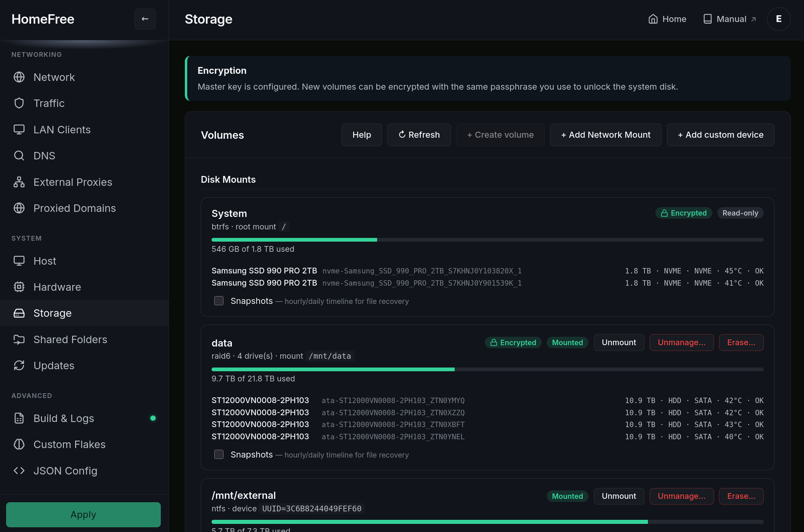Click the Volumes Help button
Screen dimensions: 804x532
coord(362,135)
